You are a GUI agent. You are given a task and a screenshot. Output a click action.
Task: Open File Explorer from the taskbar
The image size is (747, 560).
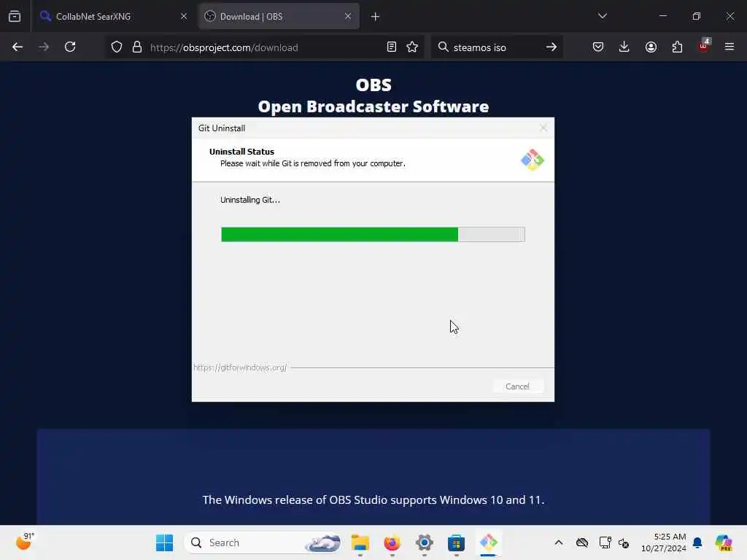click(360, 542)
